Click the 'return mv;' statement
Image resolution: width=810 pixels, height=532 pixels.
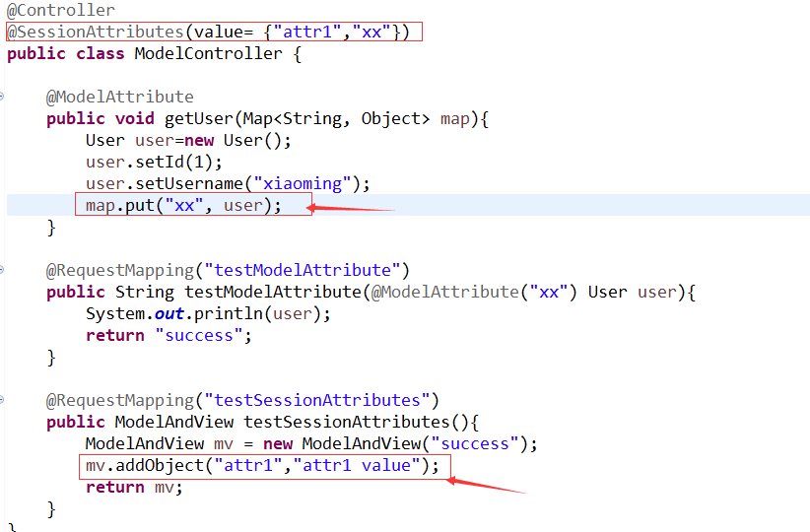click(x=134, y=488)
